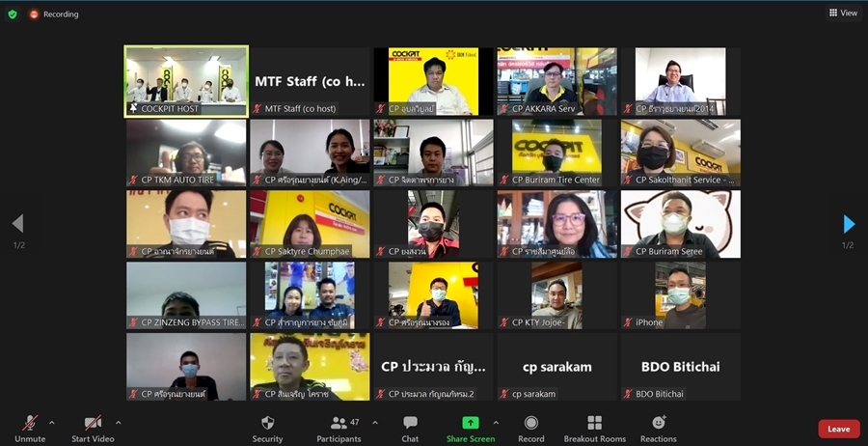This screenshot has width=868, height=446.
Task: Expand arrow next to Participants
Action: [x=375, y=422]
